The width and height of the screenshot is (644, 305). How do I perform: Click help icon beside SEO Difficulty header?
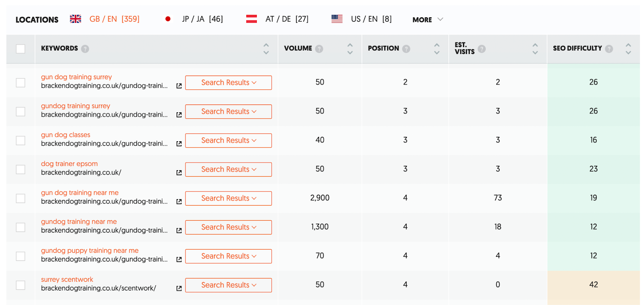[x=609, y=49]
